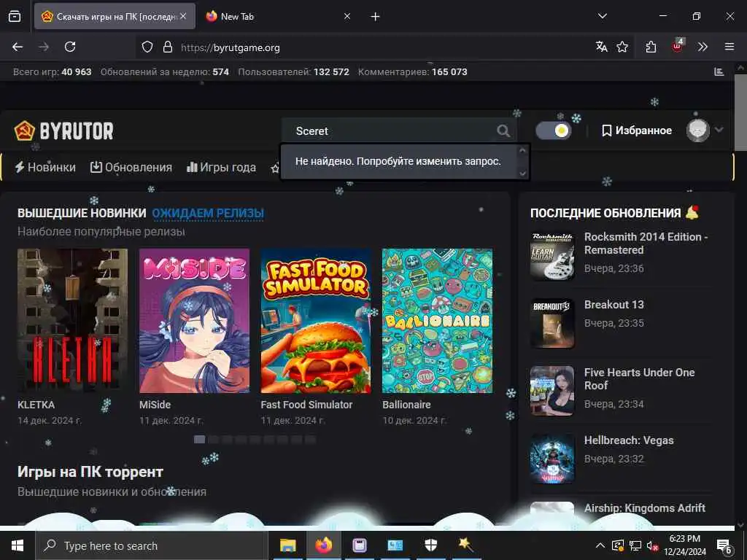Click the network icon in system tray
The width and height of the screenshot is (747, 560).
click(635, 545)
